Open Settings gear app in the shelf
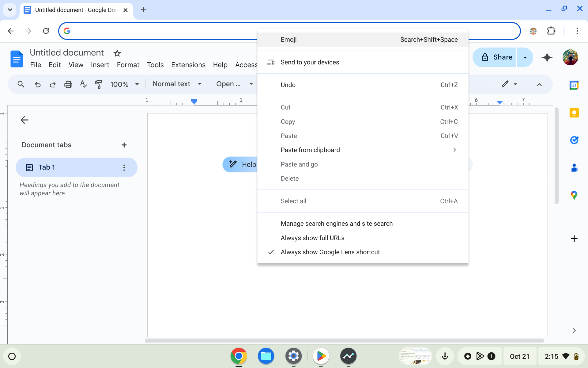This screenshot has width=588, height=368. (x=293, y=356)
